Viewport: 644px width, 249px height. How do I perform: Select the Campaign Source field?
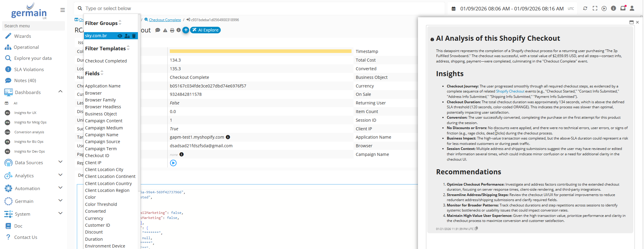click(x=102, y=142)
